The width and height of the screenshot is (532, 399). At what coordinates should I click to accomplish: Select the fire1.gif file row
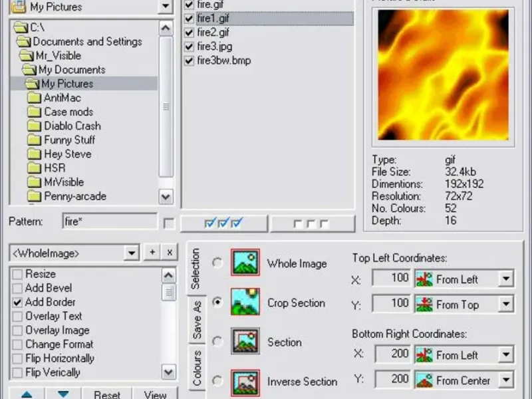click(x=275, y=19)
